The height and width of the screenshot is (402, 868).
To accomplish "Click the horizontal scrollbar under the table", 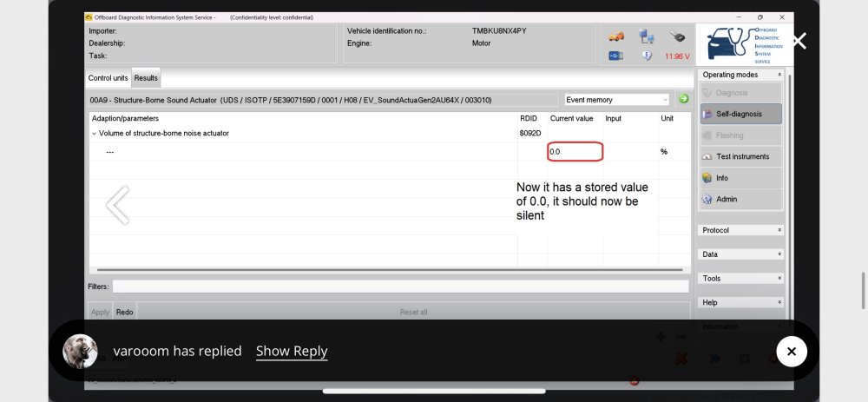I will point(390,270).
